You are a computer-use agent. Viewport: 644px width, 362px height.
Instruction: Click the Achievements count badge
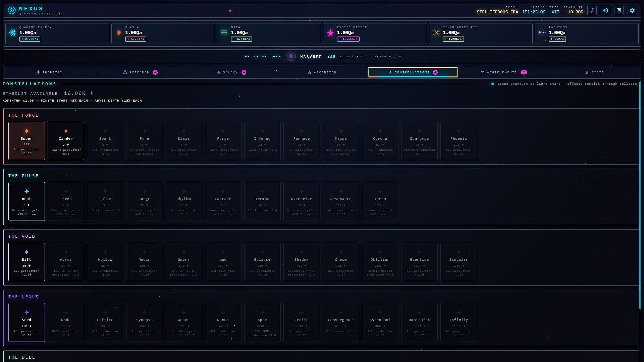point(524,72)
